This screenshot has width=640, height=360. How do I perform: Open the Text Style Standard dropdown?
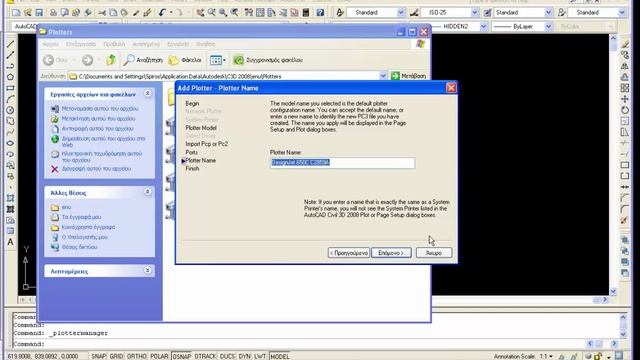[x=400, y=13]
